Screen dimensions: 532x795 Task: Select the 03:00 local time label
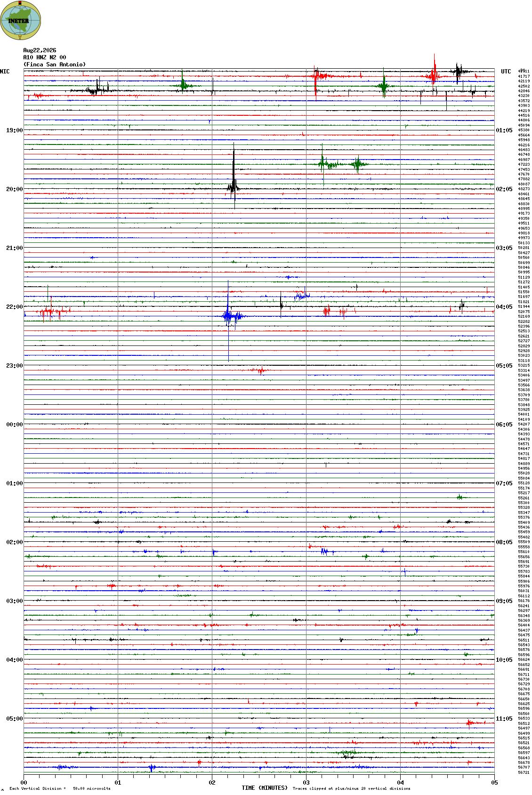[x=14, y=601]
